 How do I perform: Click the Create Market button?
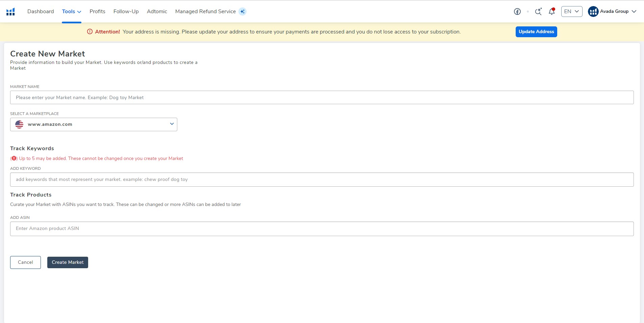pyautogui.click(x=68, y=262)
